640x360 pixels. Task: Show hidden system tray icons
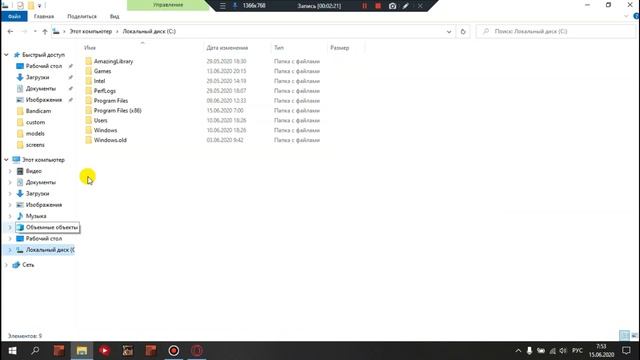pos(518,351)
